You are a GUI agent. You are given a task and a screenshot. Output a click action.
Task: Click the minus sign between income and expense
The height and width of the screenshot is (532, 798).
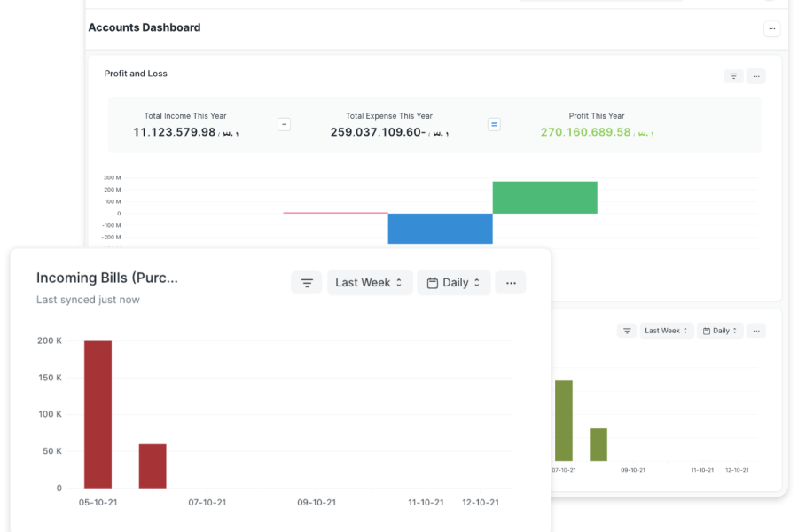[x=284, y=125]
